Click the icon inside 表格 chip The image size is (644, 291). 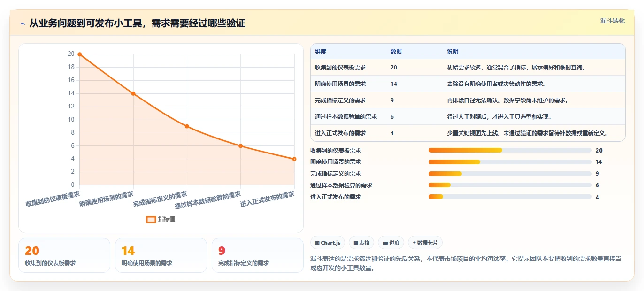[x=356, y=243]
